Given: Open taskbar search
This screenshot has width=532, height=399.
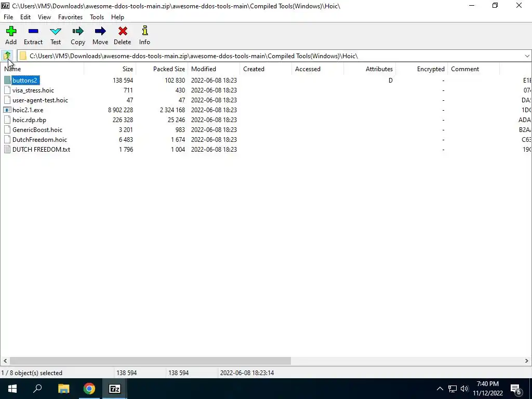Looking at the screenshot, I should coord(37,389).
